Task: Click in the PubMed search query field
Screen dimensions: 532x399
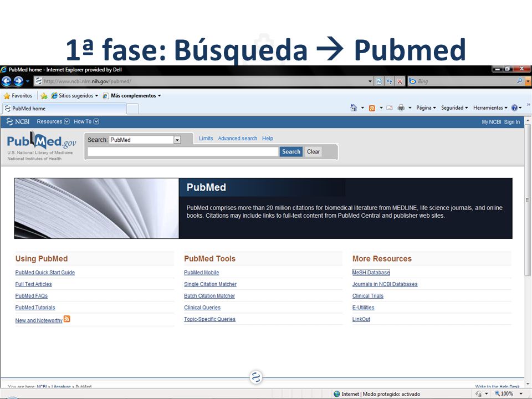Action: click(x=183, y=152)
